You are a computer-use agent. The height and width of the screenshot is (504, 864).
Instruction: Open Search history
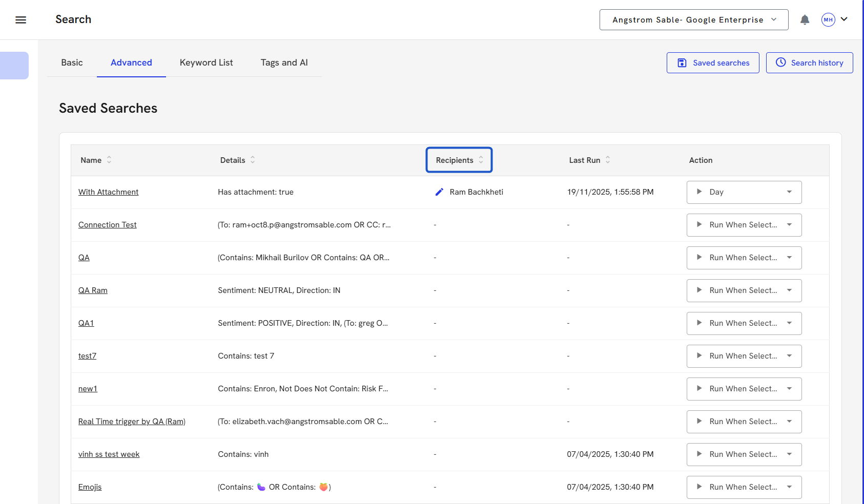click(809, 63)
